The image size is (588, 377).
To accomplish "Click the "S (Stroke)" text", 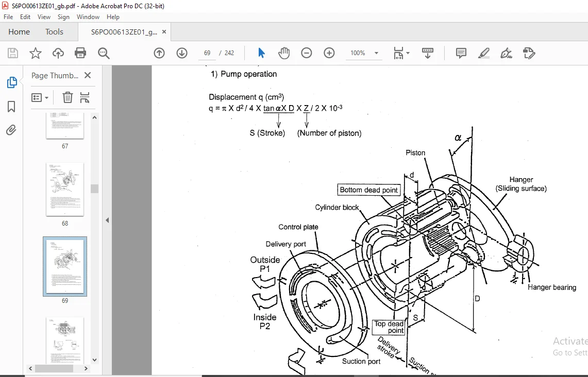I will click(267, 133).
